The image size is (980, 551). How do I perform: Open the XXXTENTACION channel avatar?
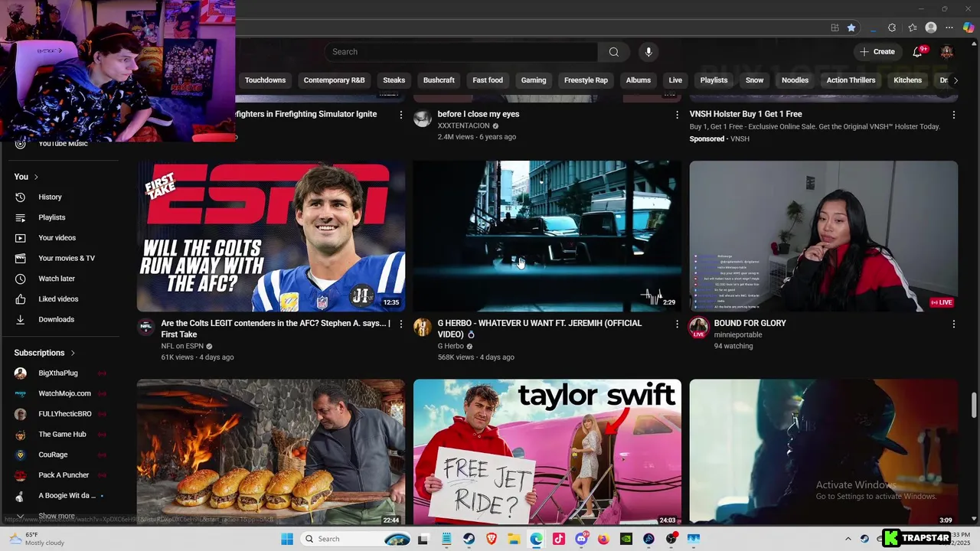tap(422, 119)
